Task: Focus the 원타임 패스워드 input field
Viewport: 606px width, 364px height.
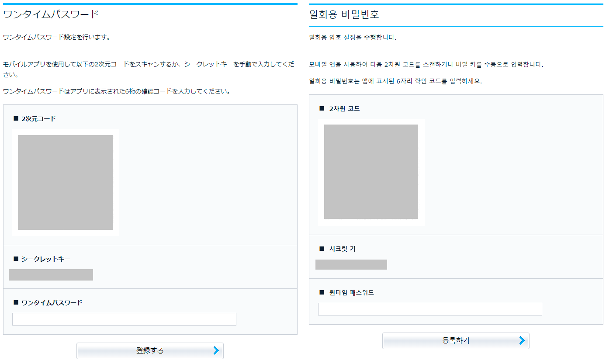Action: pos(430,309)
